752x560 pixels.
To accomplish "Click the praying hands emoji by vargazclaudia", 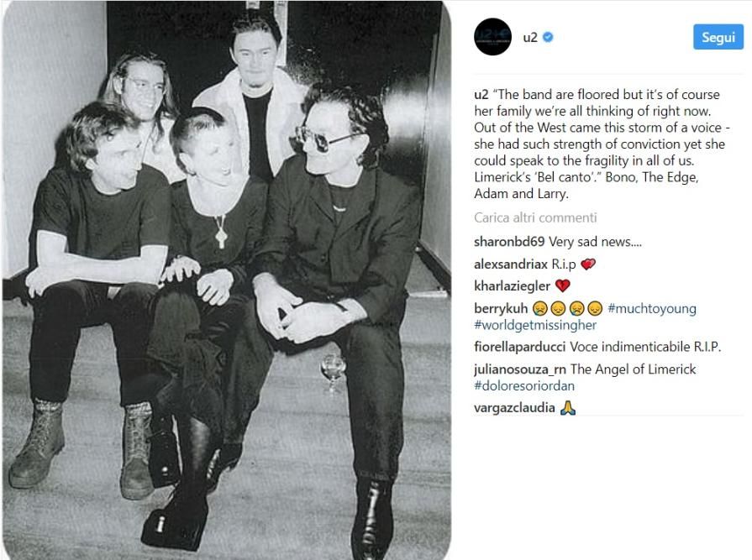I will pos(567,408).
